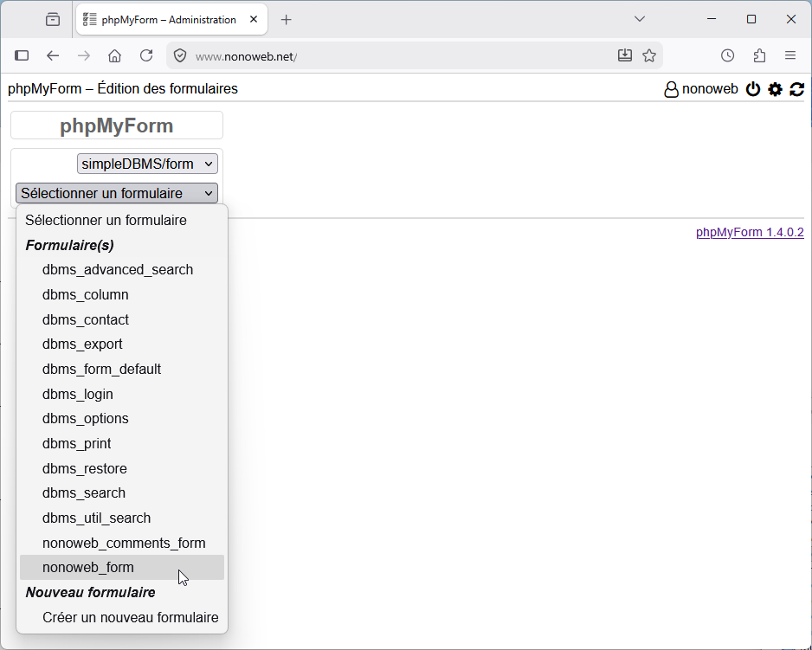Image resolution: width=812 pixels, height=650 pixels.
Task: Select dbms_export form option
Action: (x=122, y=344)
